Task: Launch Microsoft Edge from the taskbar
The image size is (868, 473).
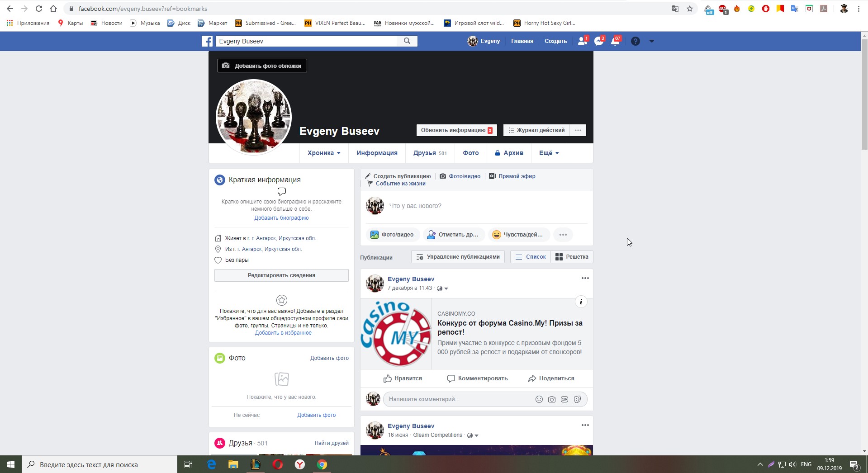Action: pyautogui.click(x=211, y=464)
